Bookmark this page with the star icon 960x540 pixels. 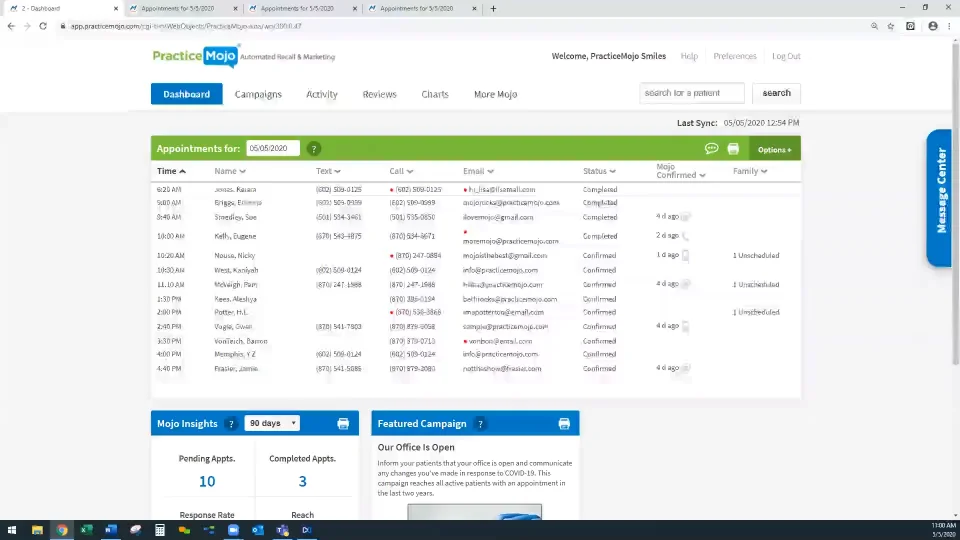891,26
